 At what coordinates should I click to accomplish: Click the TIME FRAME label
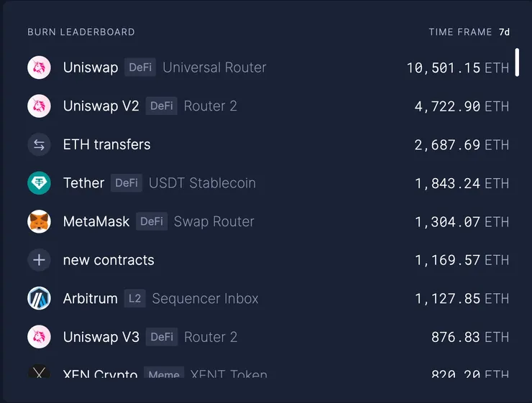460,32
